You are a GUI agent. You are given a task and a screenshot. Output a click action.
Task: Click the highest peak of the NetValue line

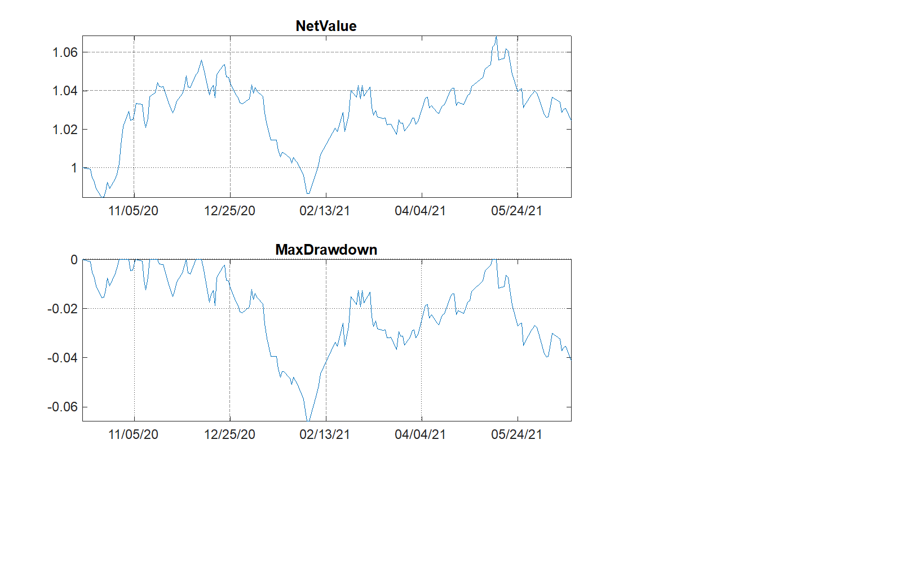click(496, 37)
